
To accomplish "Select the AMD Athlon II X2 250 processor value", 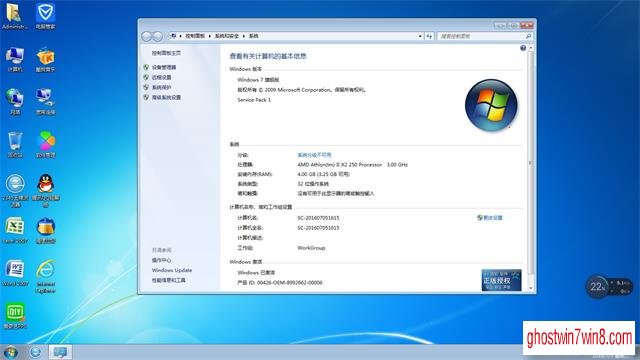I will [353, 165].
